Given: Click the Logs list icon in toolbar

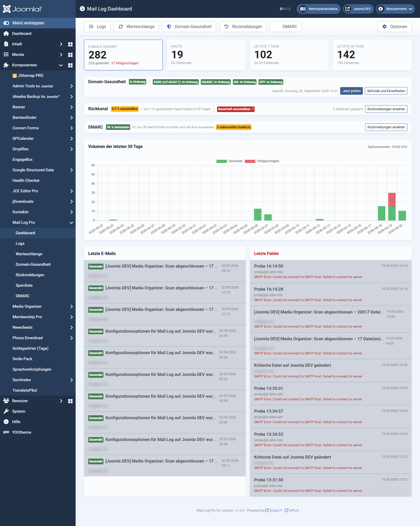Looking at the screenshot, I should coord(91,26).
